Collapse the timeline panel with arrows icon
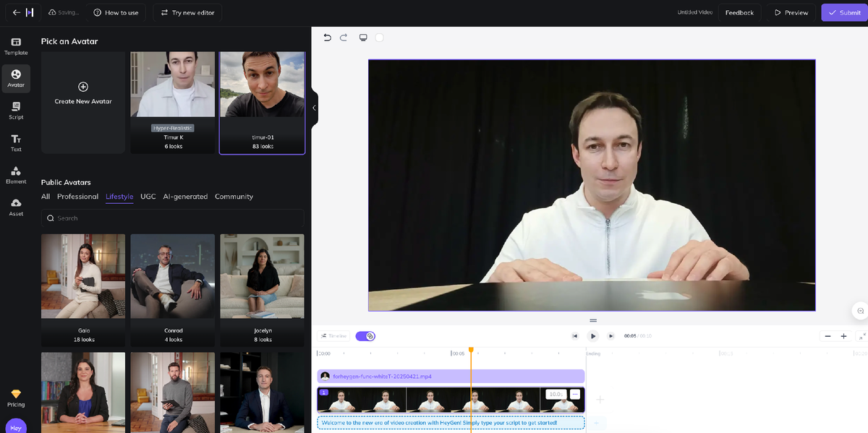This screenshot has height=433, width=868. coord(861,336)
